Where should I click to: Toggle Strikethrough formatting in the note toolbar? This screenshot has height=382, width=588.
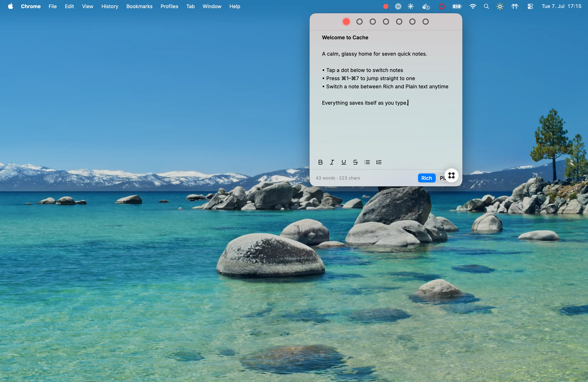[x=355, y=162]
